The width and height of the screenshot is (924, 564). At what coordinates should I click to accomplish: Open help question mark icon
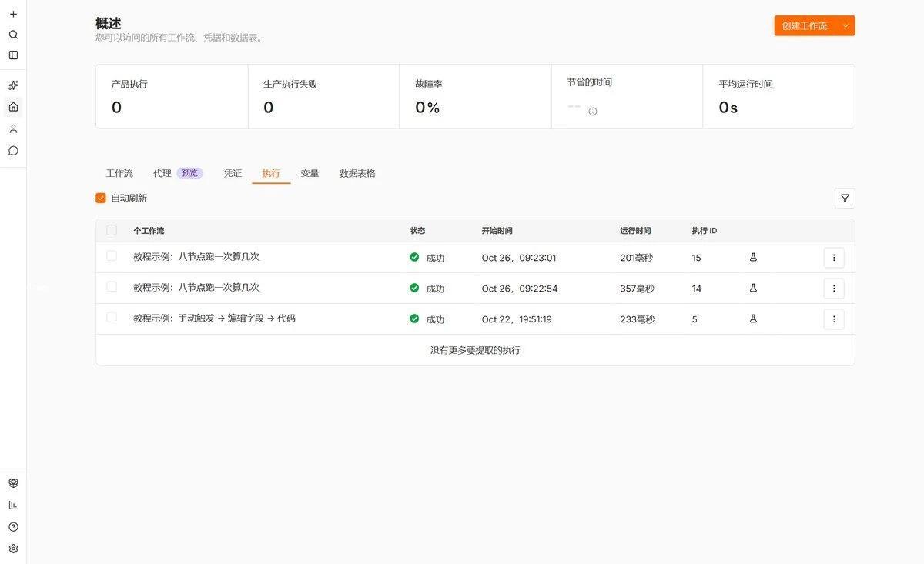coord(13,527)
